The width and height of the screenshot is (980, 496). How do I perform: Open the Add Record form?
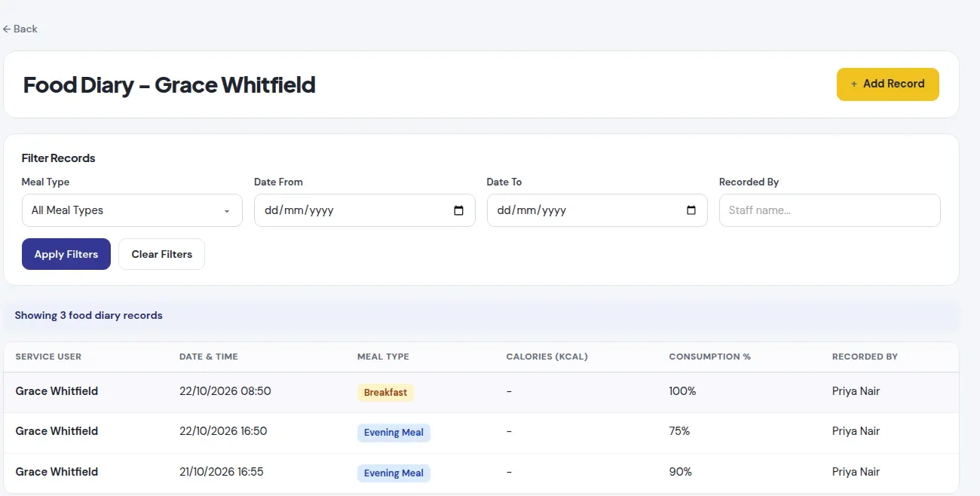click(887, 84)
